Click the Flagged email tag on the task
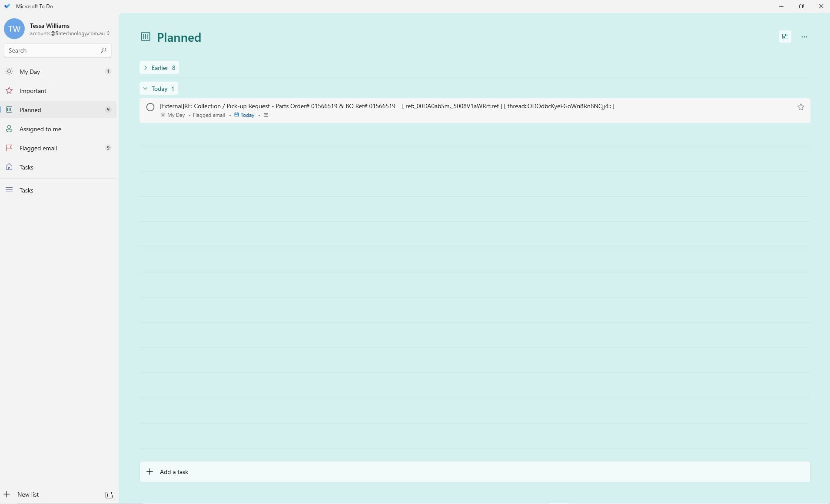Screen dimensions: 830x504 click(209, 115)
